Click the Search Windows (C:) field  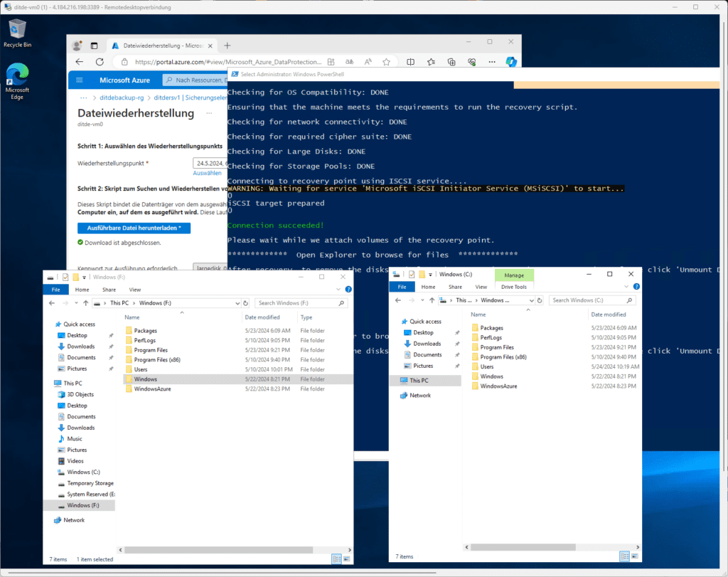pos(592,300)
